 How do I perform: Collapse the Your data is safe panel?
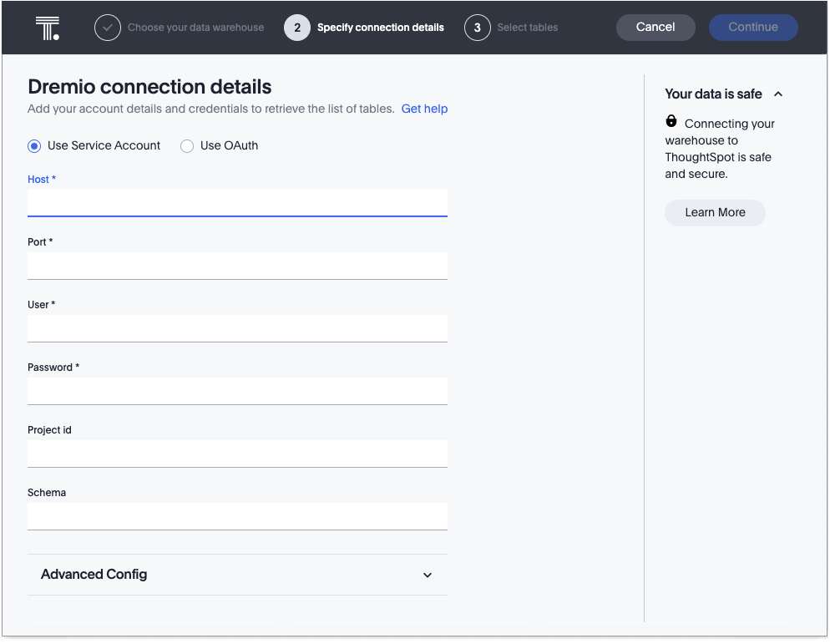click(x=778, y=94)
